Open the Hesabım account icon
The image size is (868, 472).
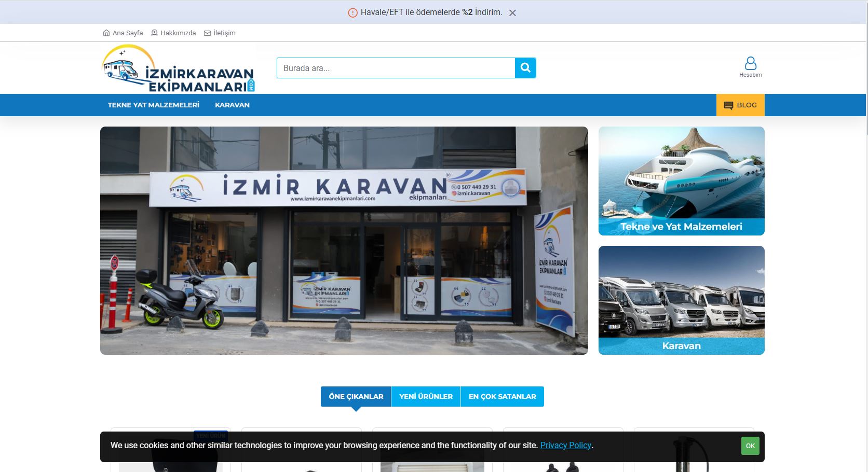(751, 67)
